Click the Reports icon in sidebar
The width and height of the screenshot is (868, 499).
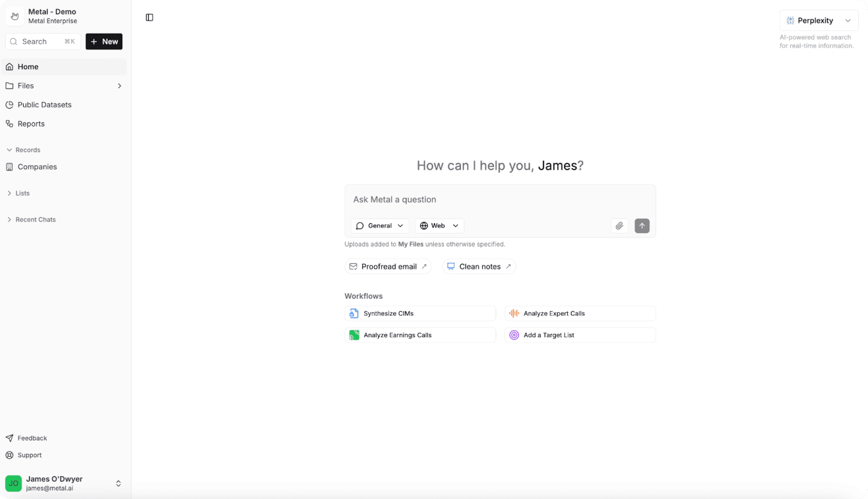10,124
